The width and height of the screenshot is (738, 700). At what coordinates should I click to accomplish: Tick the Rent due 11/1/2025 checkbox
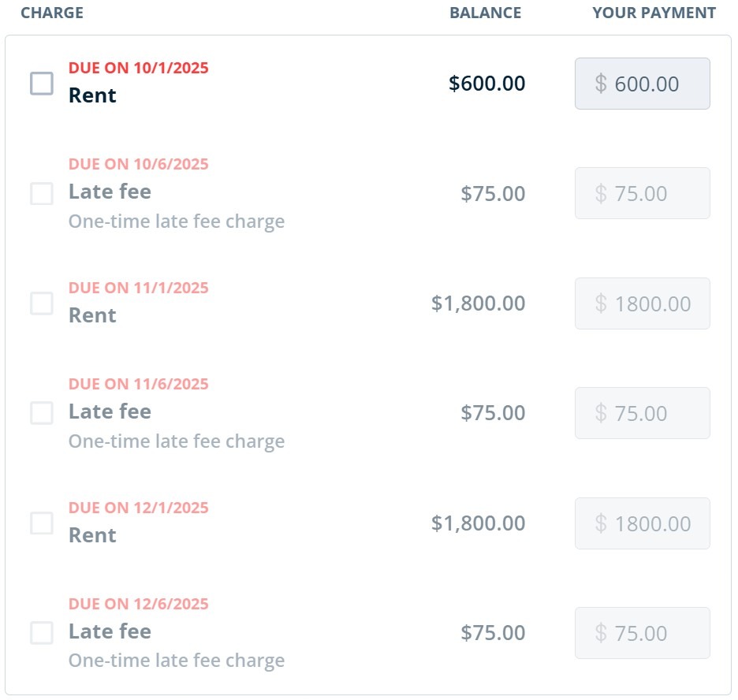point(42,303)
